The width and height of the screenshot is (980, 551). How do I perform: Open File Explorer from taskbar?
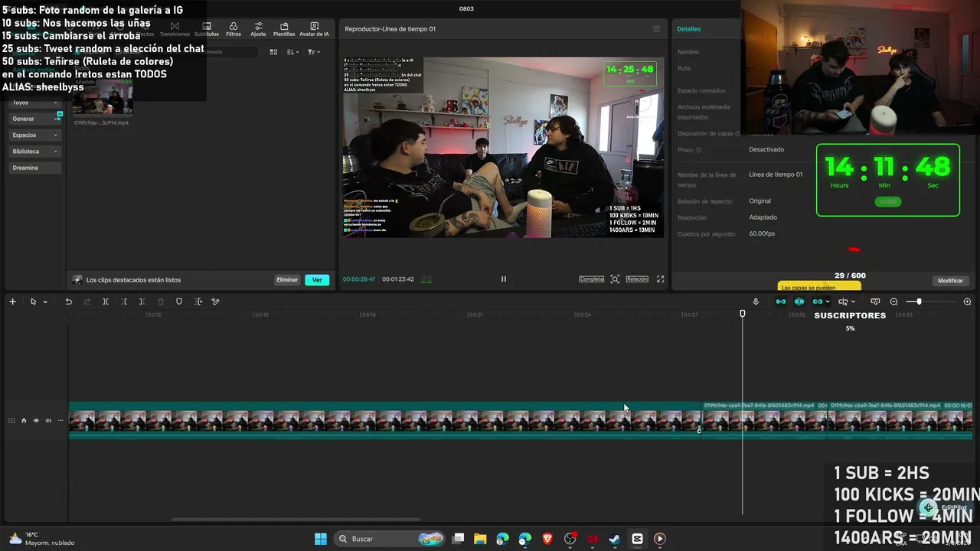(480, 539)
